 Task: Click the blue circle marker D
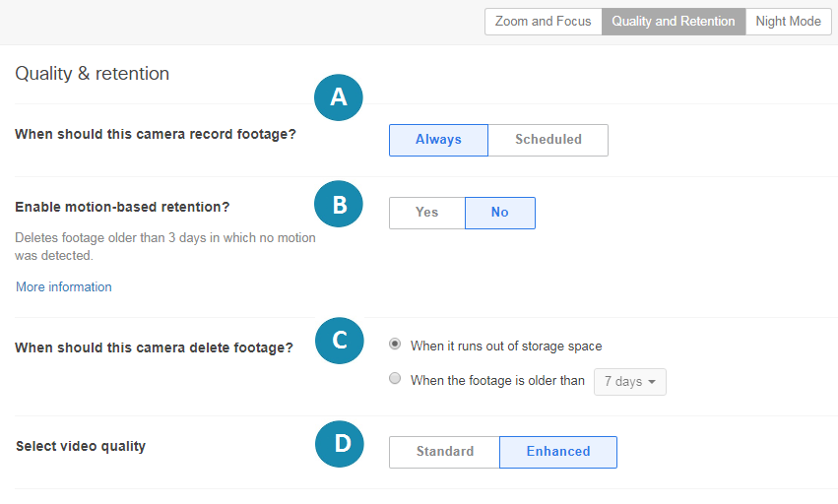pyautogui.click(x=339, y=444)
